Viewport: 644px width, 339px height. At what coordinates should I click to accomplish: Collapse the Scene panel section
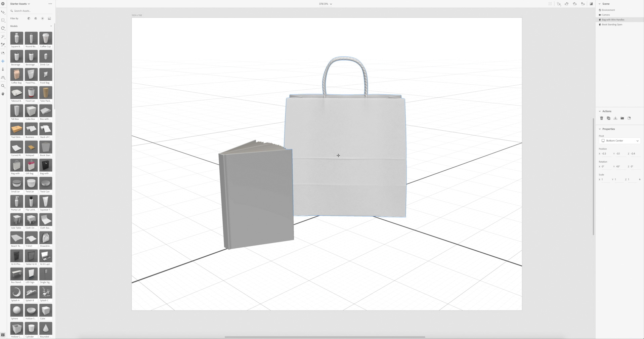click(x=600, y=4)
